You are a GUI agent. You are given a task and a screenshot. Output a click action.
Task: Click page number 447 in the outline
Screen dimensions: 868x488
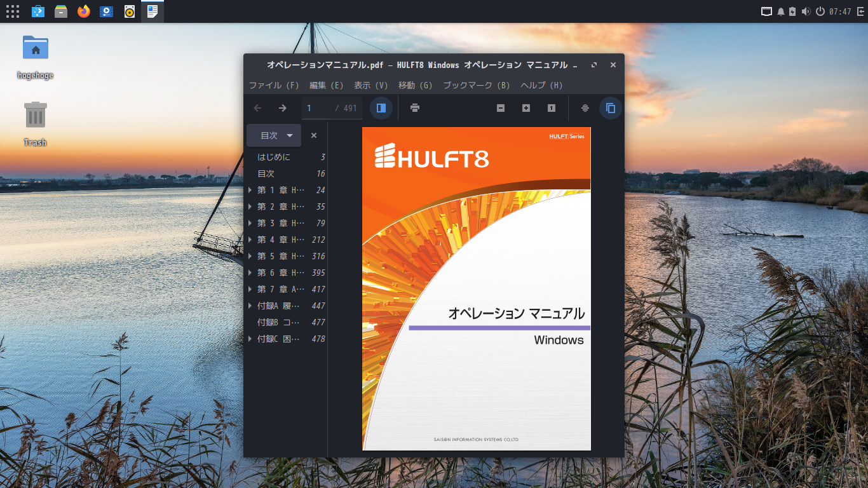[318, 306]
